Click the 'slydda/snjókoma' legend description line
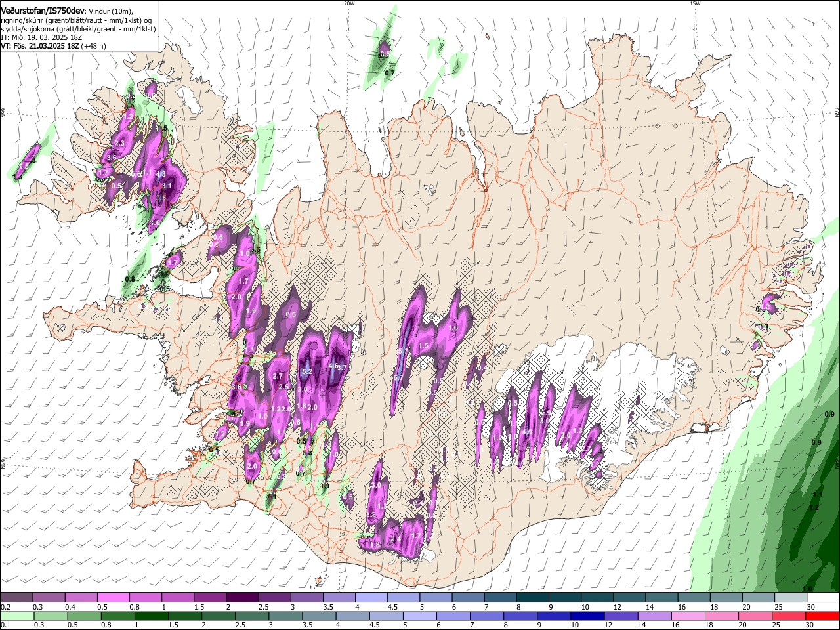The width and height of the screenshot is (840, 630). 78,29
